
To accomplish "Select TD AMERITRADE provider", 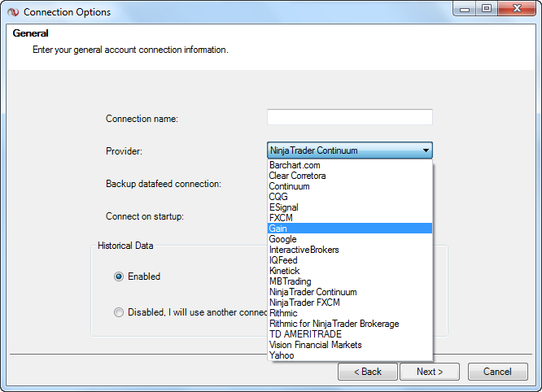I will (350, 334).
